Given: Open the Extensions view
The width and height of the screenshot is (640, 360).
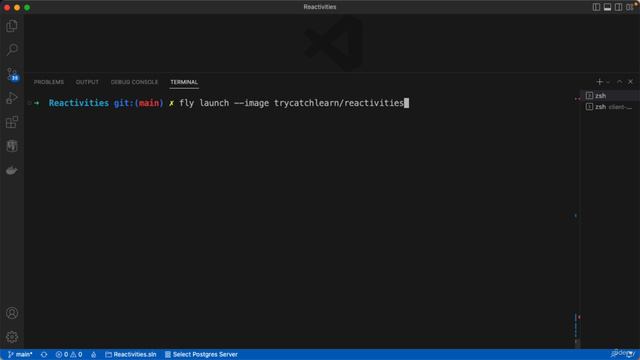Looking at the screenshot, I should point(12,122).
